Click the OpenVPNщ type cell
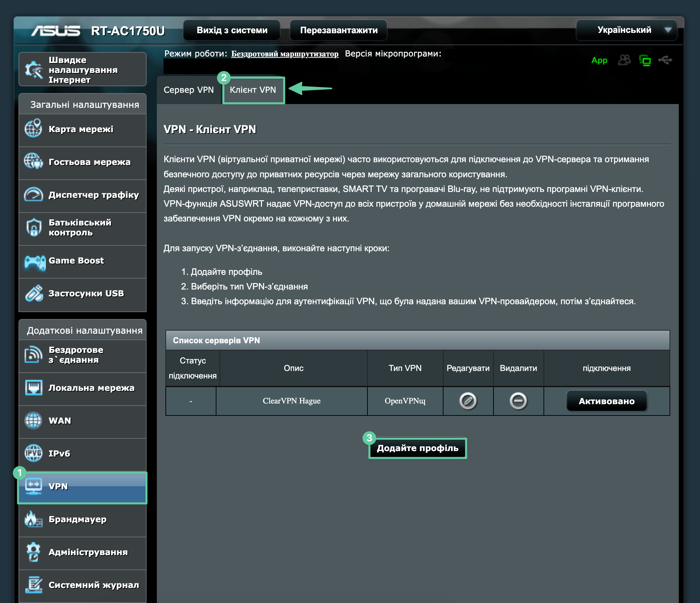700x603 pixels. 405,401
